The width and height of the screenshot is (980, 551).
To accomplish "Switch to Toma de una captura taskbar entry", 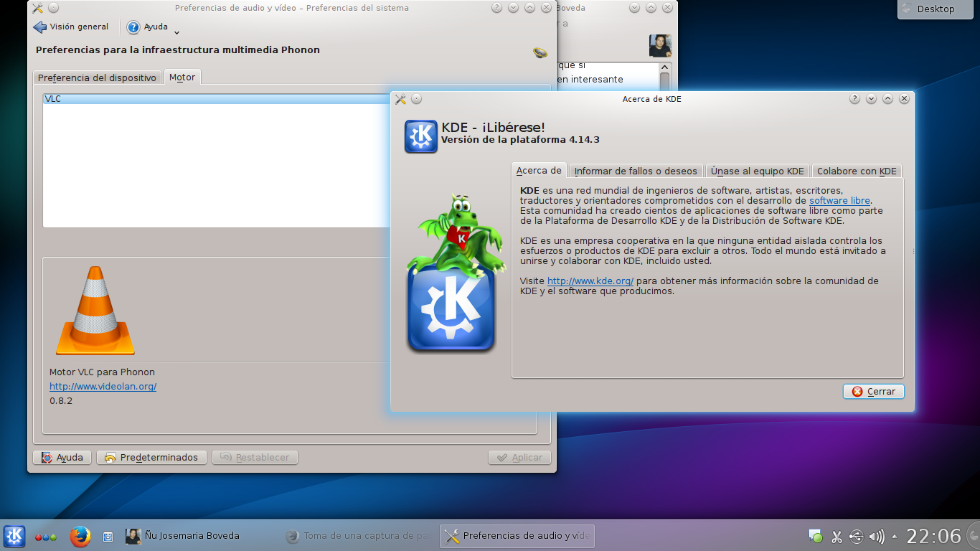I will pyautogui.click(x=358, y=536).
